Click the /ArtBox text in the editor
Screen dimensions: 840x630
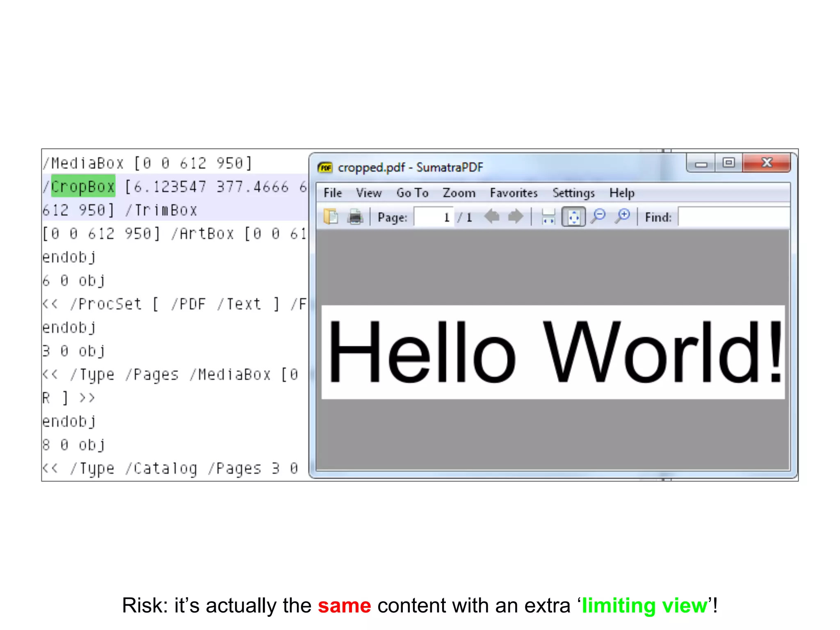(x=202, y=233)
